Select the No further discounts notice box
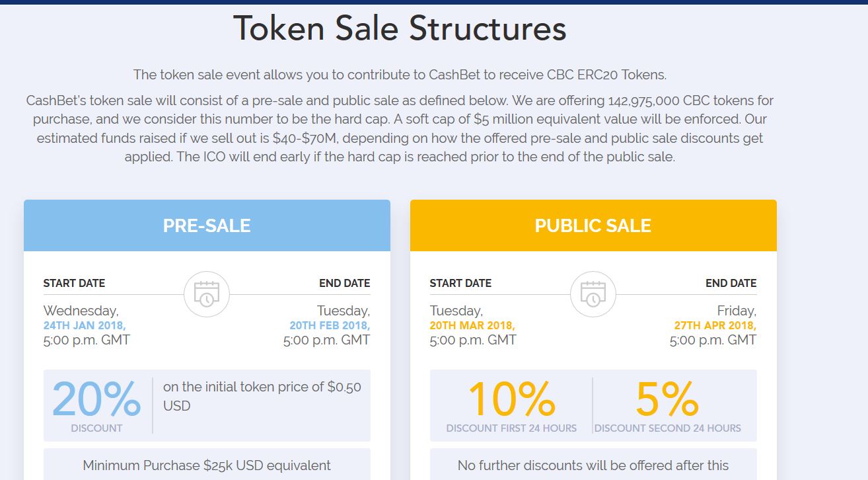Image resolution: width=868 pixels, height=480 pixels. click(593, 465)
